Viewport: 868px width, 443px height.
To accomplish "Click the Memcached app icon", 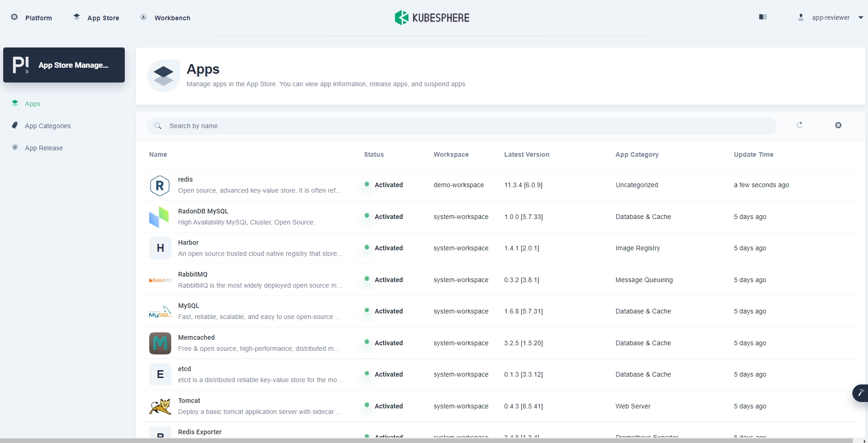I will (x=160, y=343).
